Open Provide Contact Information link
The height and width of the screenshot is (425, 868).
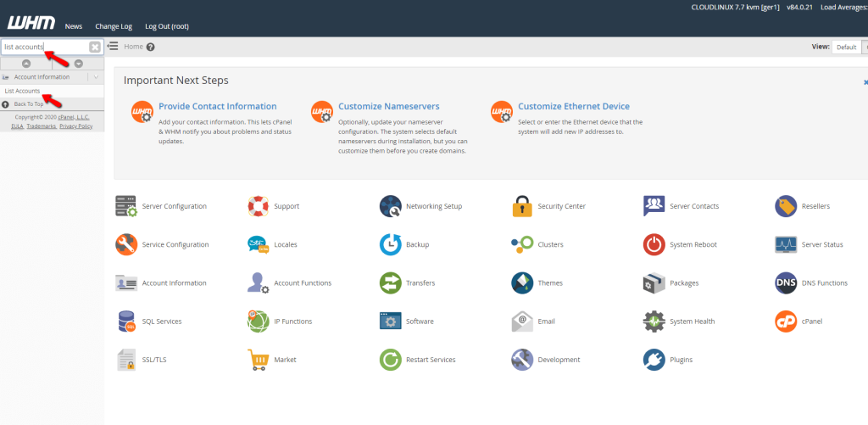tap(218, 106)
